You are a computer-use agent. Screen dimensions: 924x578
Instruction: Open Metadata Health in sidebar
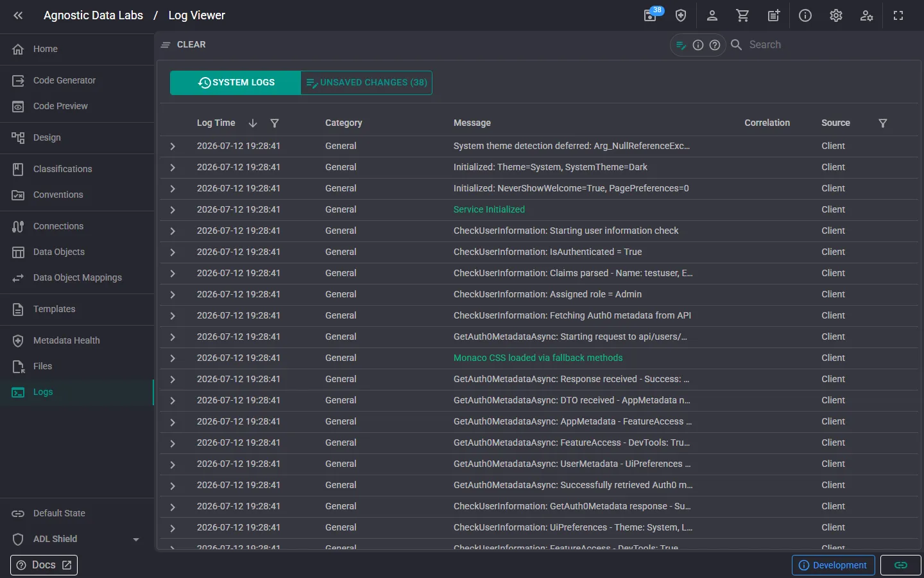(77, 340)
